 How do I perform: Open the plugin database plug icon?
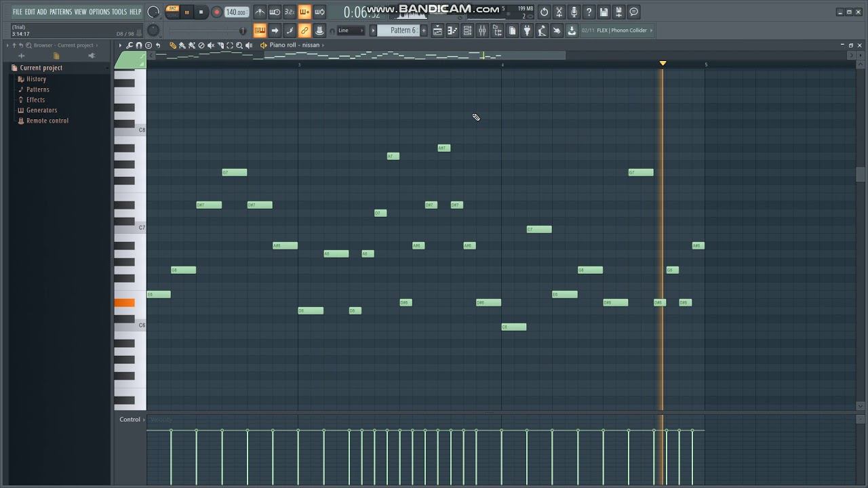527,30
